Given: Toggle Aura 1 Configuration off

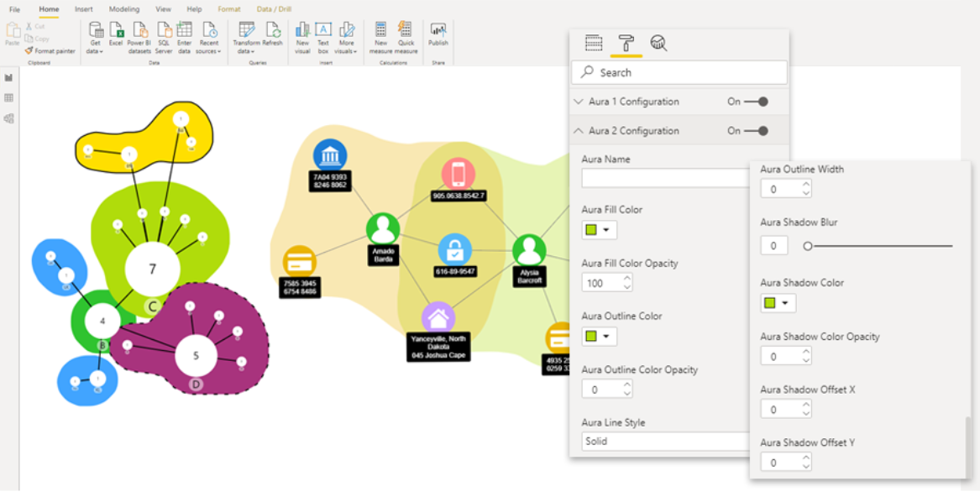Looking at the screenshot, I should [756, 102].
